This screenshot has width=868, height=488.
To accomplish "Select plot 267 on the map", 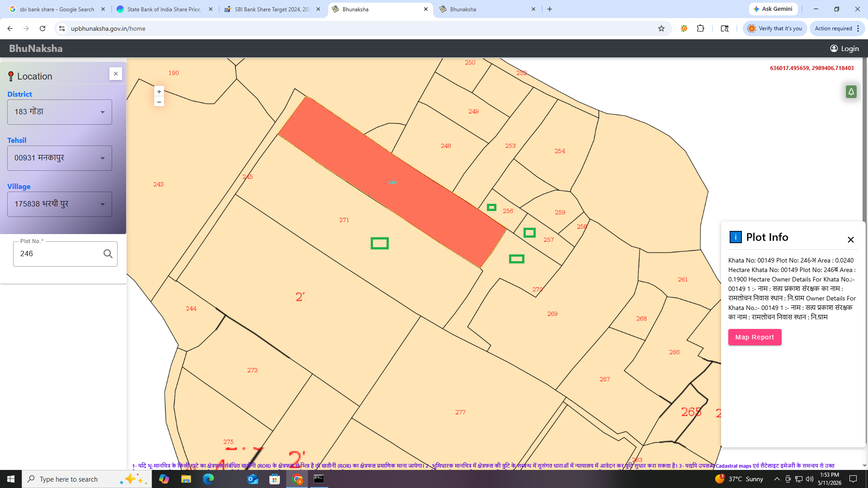I will [605, 379].
